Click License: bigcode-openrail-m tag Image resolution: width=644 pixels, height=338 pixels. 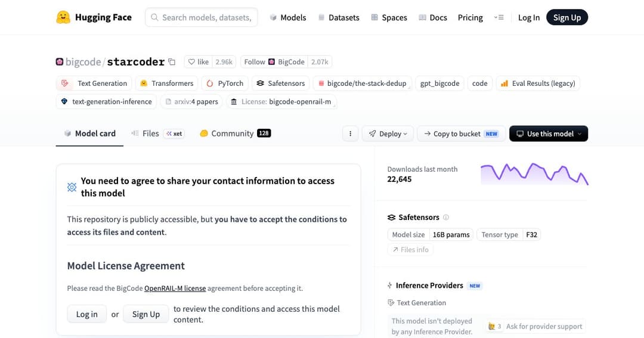click(x=281, y=101)
